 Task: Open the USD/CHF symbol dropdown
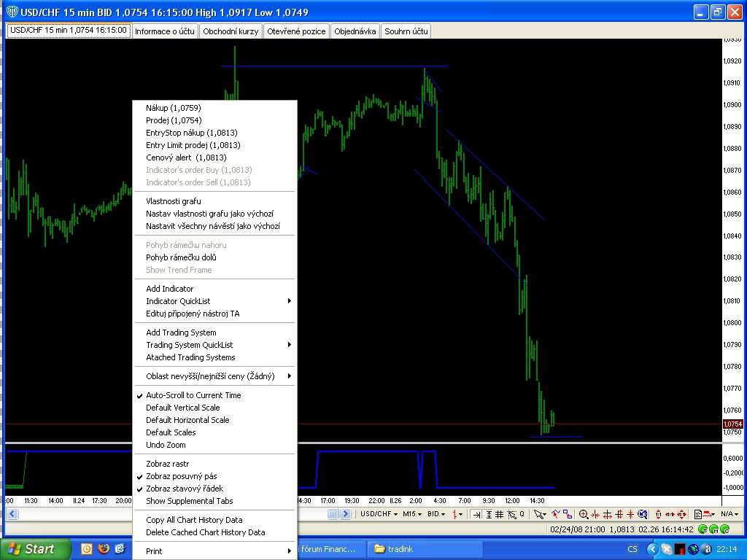379,514
